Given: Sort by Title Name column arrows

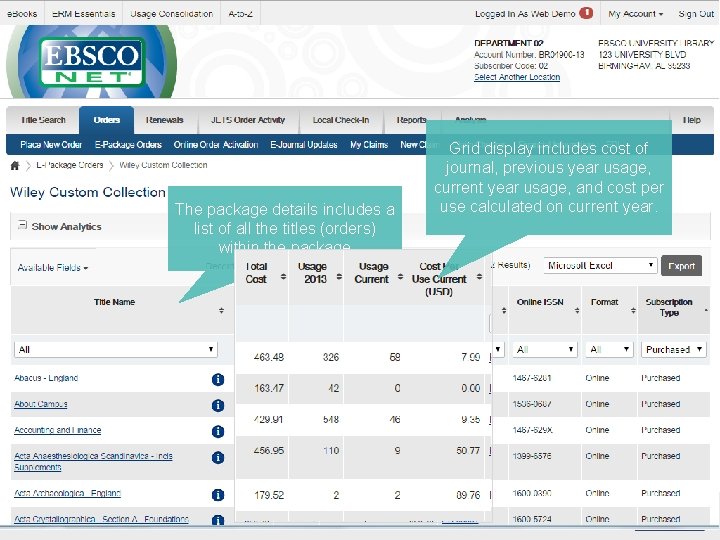Looking at the screenshot, I should point(221,310).
